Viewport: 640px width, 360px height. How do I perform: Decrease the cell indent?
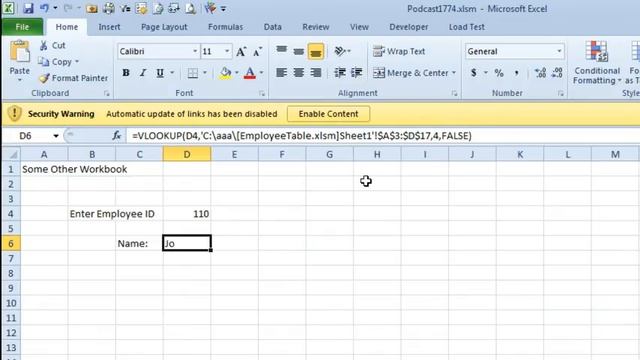click(340, 73)
